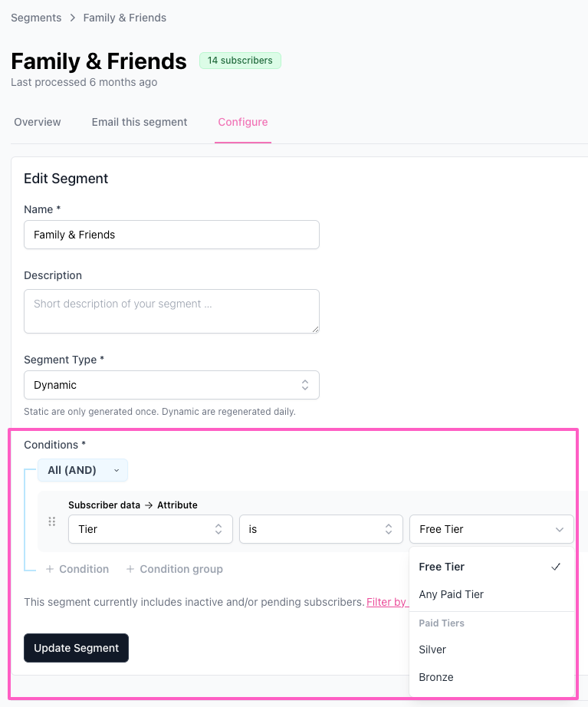Click plus icon for Condition group
The height and width of the screenshot is (707, 588).
tap(130, 569)
